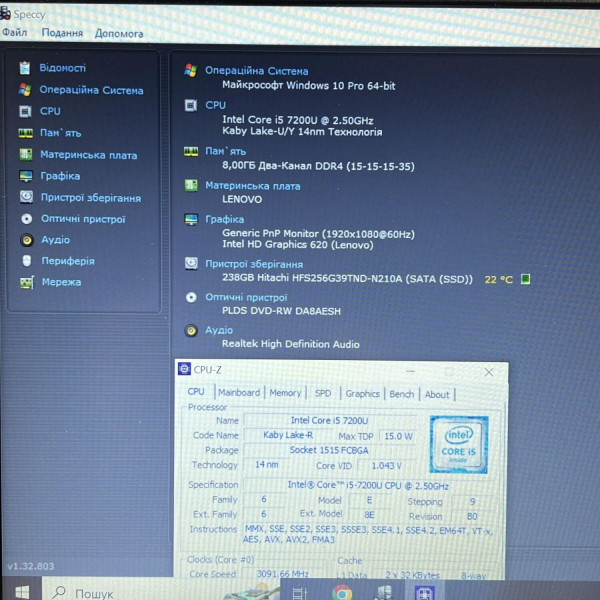Viewport: 600px width, 600px height.
Task: Click the chip icon beside the summary CPU heading
Action: tap(191, 105)
